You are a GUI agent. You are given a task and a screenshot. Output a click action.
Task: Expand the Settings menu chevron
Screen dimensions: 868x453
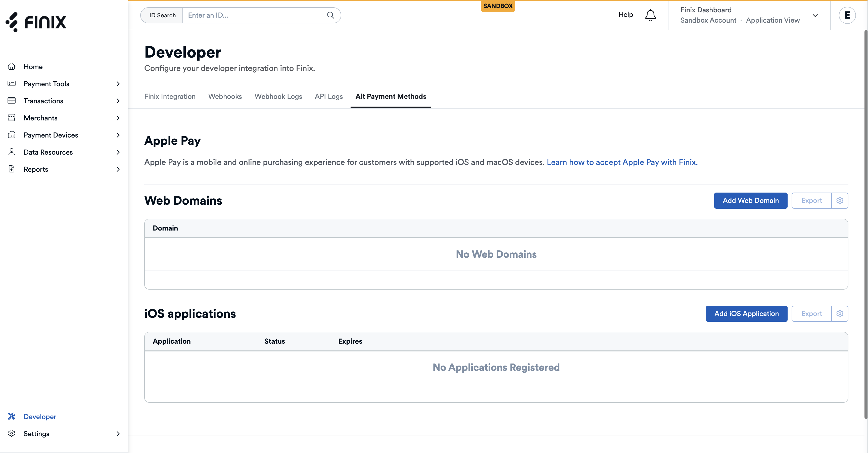click(x=118, y=434)
